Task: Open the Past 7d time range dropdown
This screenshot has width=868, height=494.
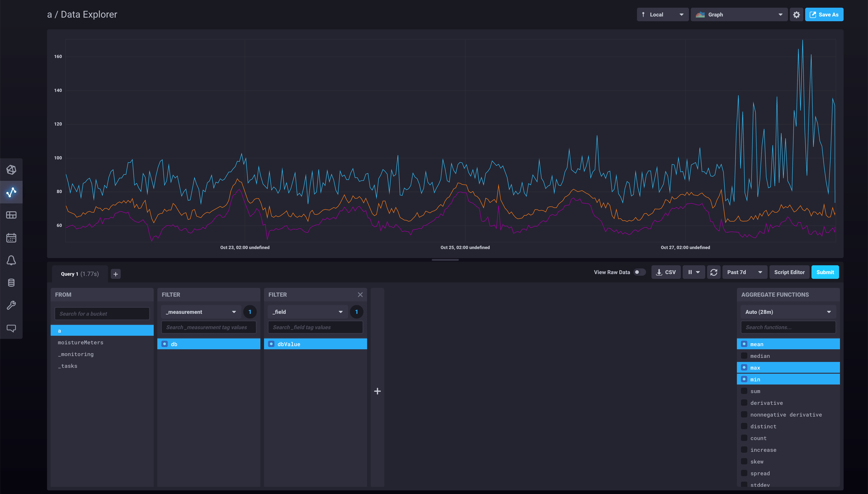Action: [744, 272]
